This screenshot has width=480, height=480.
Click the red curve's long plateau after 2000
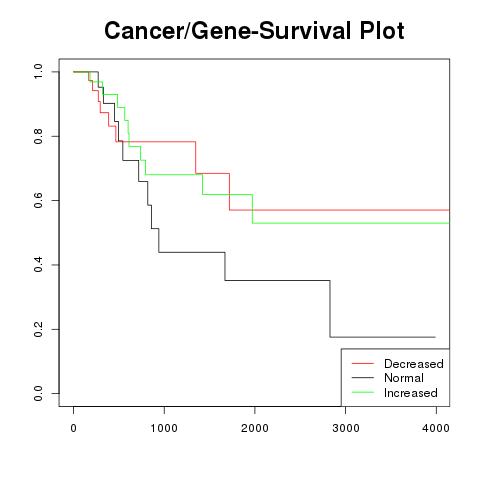pos(339,210)
